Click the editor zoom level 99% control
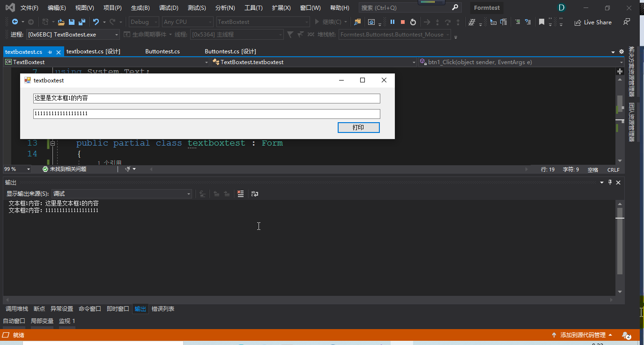 pyautogui.click(x=14, y=169)
